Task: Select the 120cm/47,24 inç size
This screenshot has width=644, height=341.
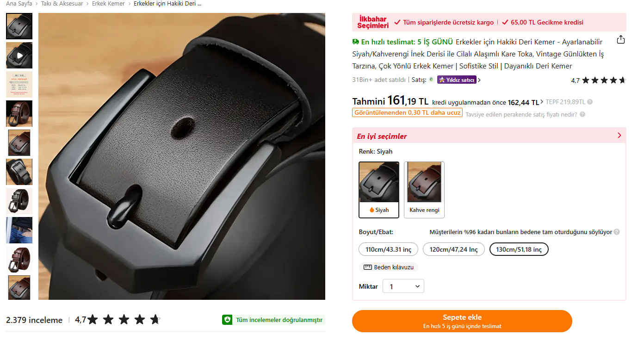Action: coord(453,249)
